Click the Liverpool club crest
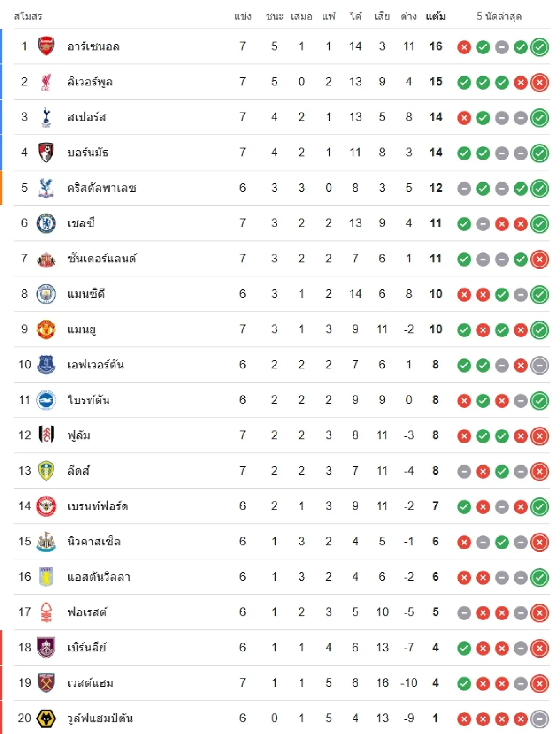 click(46, 82)
